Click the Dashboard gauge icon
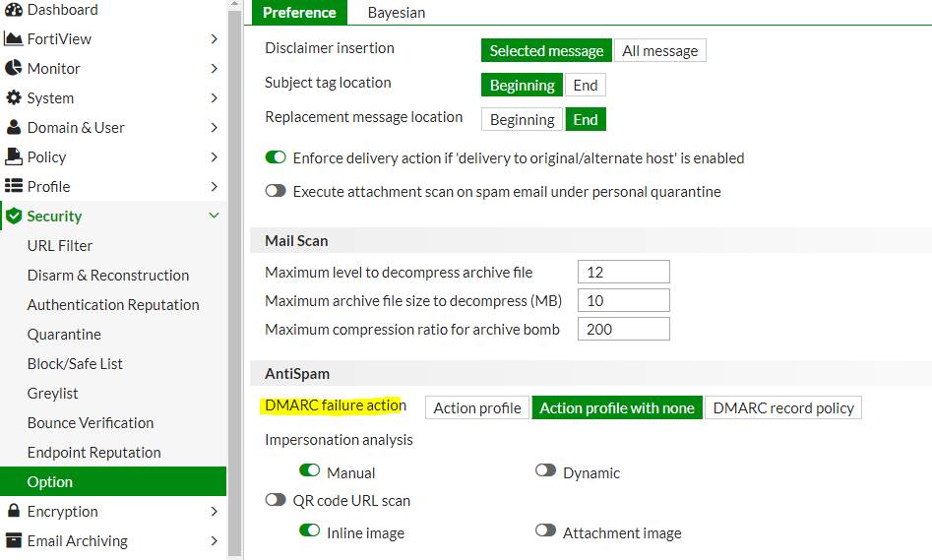The height and width of the screenshot is (560, 932). point(14,10)
